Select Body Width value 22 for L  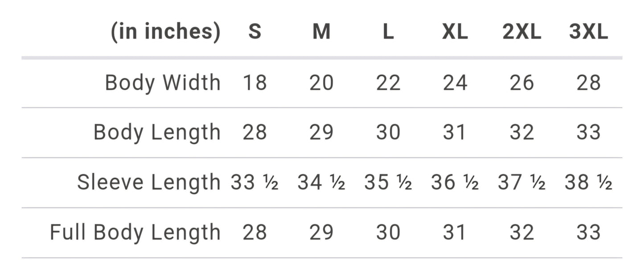tap(388, 83)
